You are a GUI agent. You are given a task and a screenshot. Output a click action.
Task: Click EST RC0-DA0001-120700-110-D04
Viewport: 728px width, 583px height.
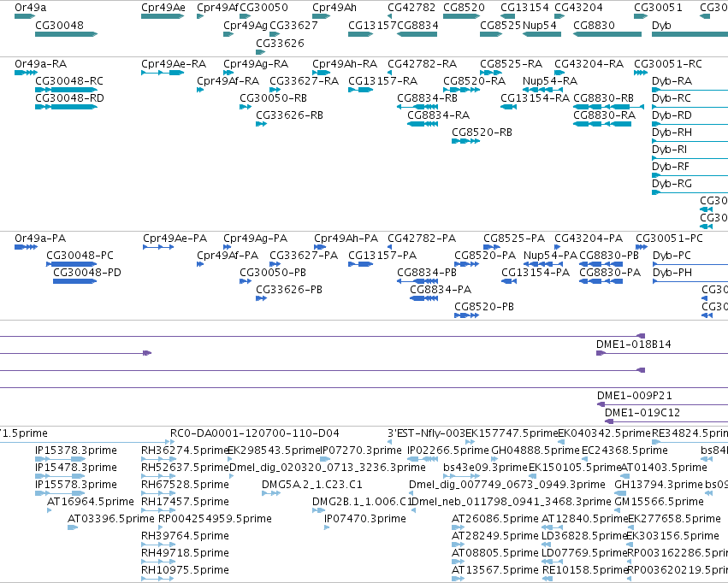click(254, 433)
